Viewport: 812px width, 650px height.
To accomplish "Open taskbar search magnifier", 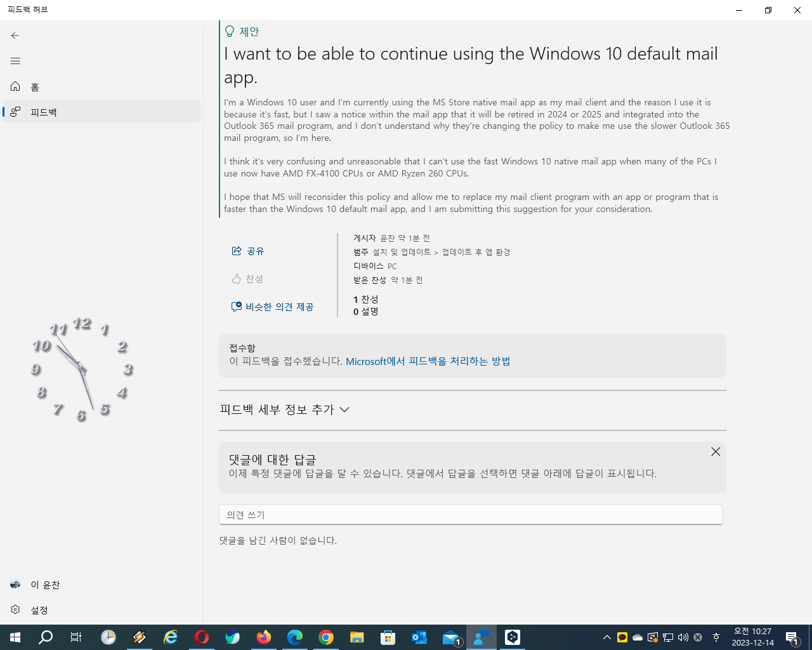I will click(x=46, y=637).
